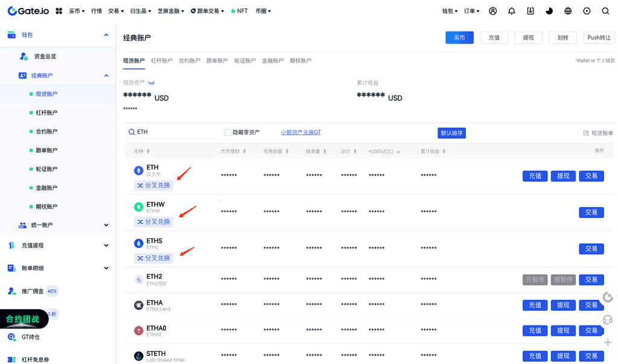Open the 芝麻金融 dropdown menu
Image resolution: width=618 pixels, height=364 pixels.
171,11
